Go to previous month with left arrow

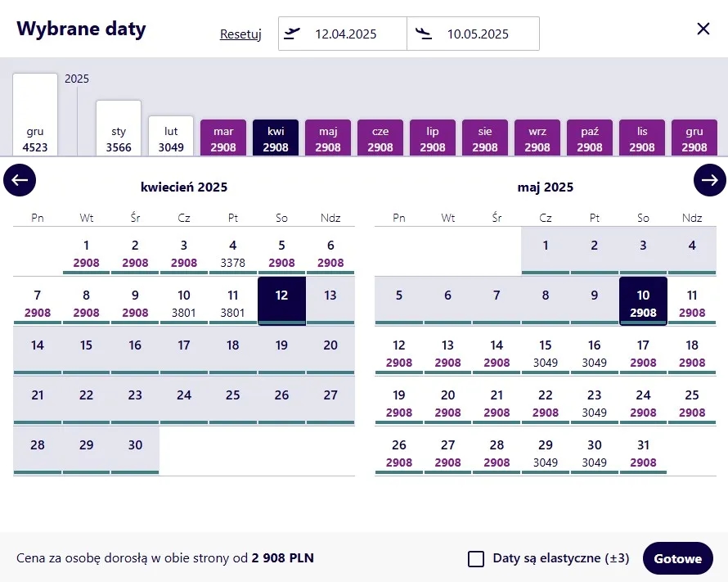20,180
